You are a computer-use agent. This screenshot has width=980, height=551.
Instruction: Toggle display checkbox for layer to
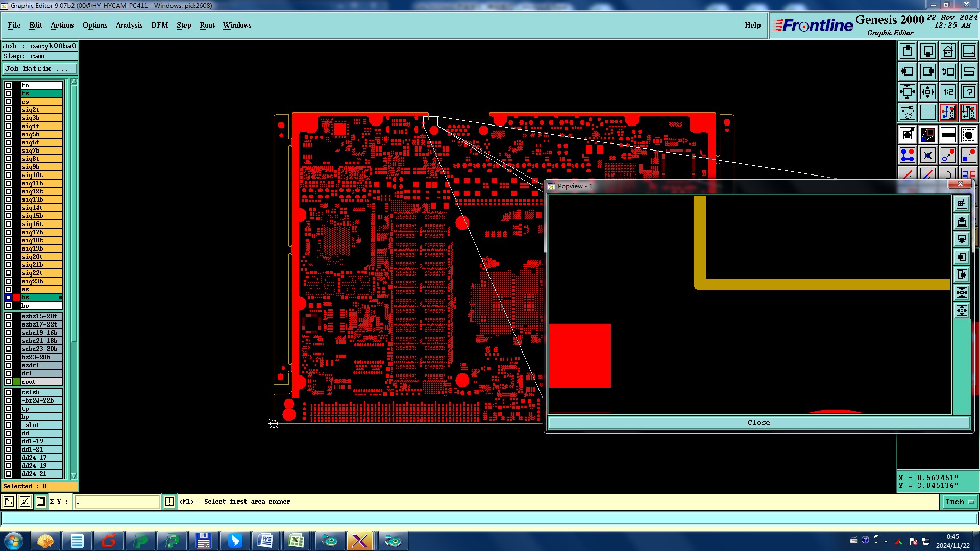tap(8, 85)
